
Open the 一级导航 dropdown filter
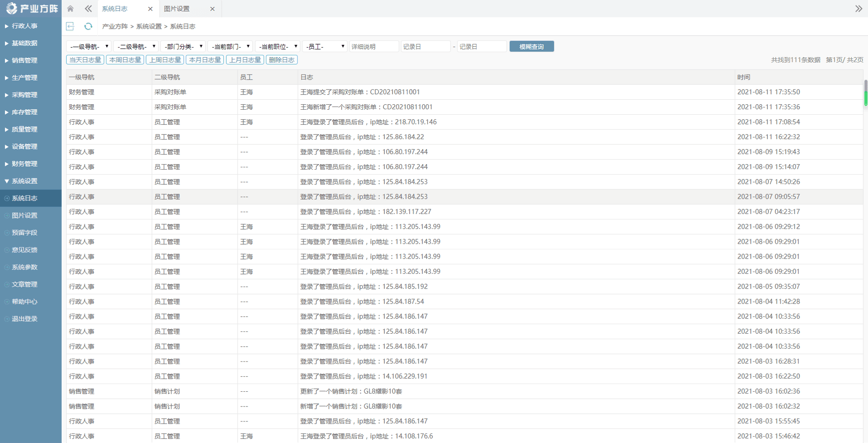pyautogui.click(x=89, y=47)
